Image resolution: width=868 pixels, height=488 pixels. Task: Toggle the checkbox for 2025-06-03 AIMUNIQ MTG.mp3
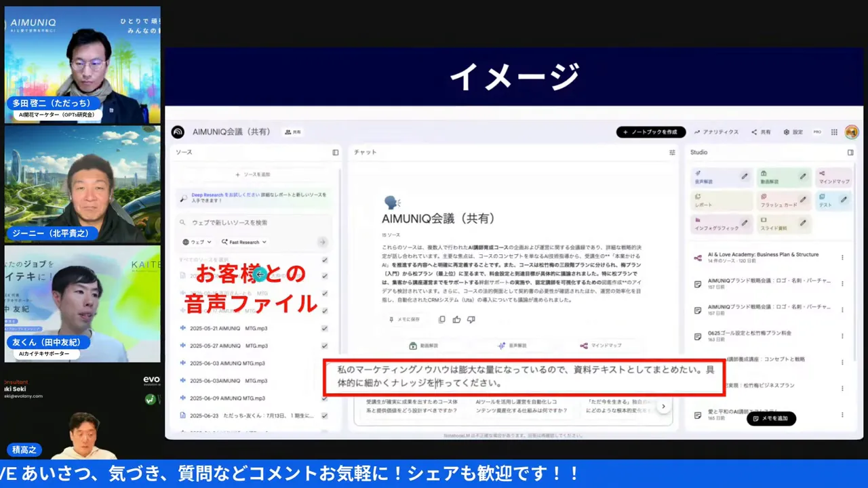tap(324, 363)
